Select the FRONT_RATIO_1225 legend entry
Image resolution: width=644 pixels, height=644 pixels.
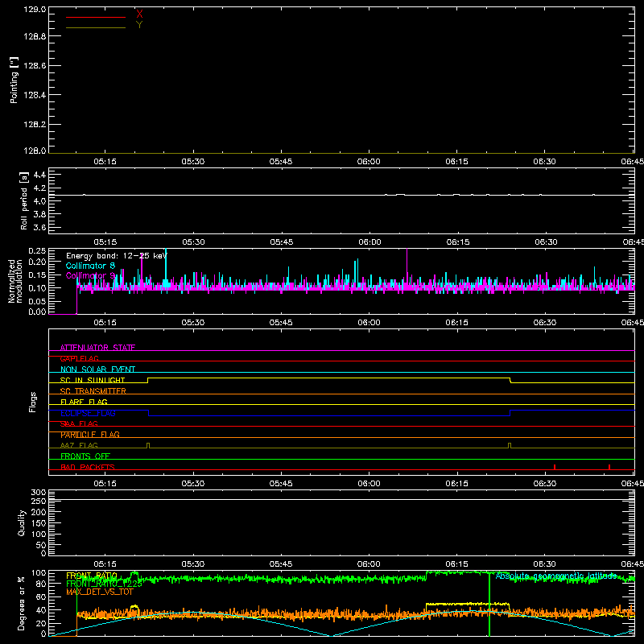tap(105, 584)
